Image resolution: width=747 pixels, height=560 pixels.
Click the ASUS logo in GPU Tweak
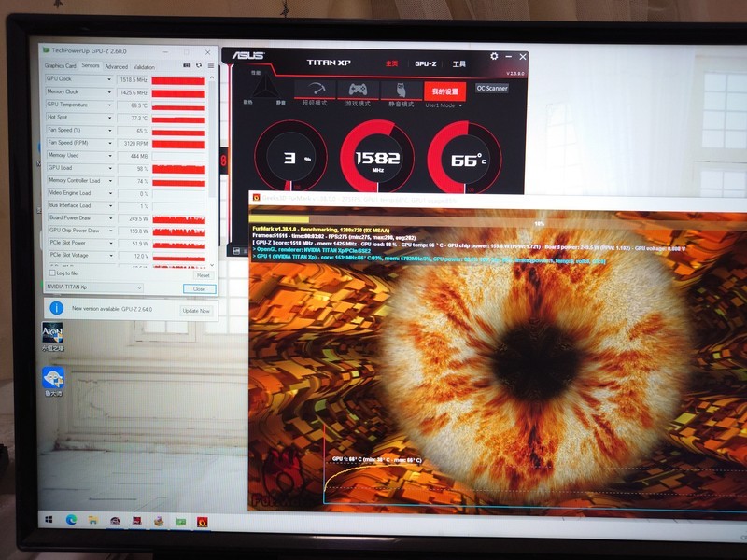click(248, 55)
